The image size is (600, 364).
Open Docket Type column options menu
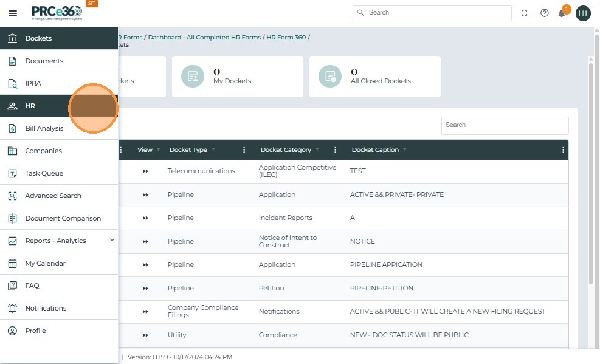pyautogui.click(x=244, y=150)
